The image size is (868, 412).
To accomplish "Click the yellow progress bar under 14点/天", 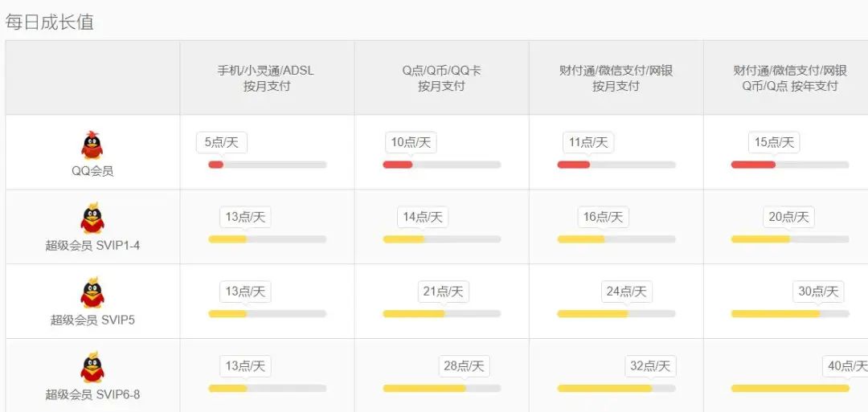I will coord(403,239).
